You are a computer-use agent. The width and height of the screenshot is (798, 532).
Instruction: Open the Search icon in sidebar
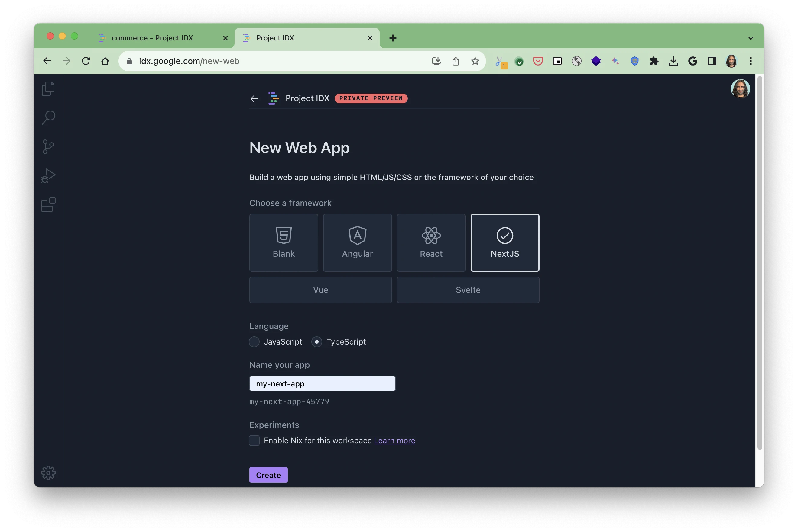click(x=48, y=117)
